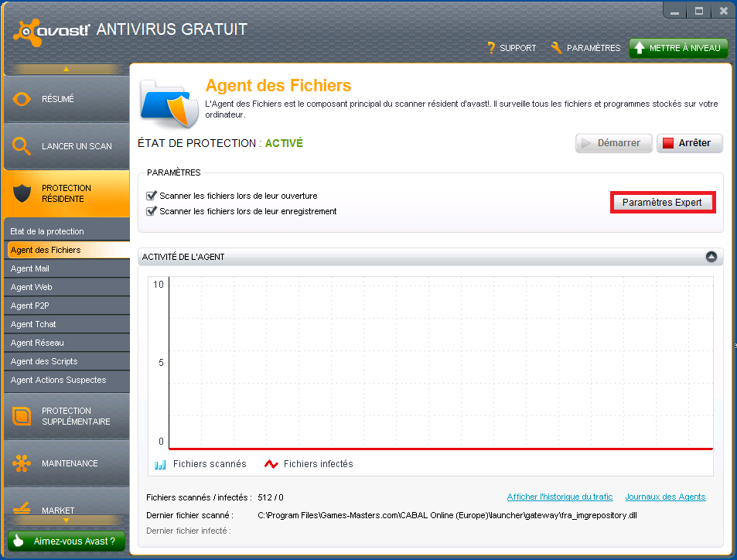Open Protection Supplémentaire section

click(67, 416)
